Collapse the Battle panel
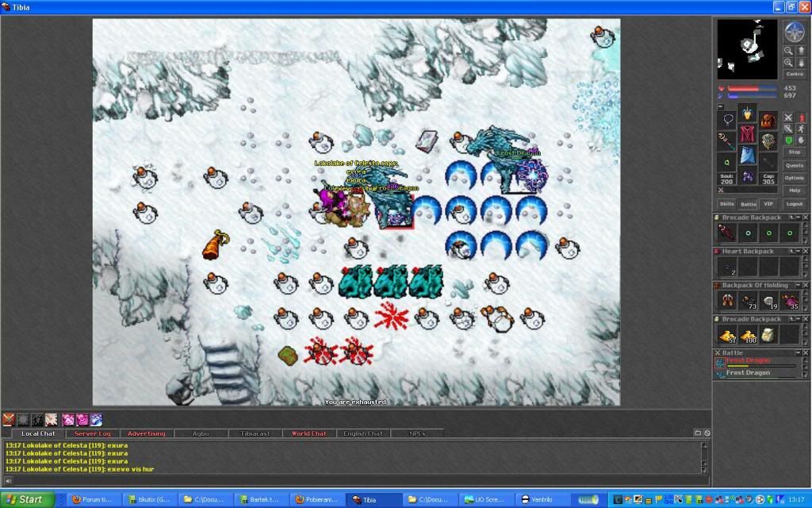This screenshot has height=508, width=812. coord(799,352)
